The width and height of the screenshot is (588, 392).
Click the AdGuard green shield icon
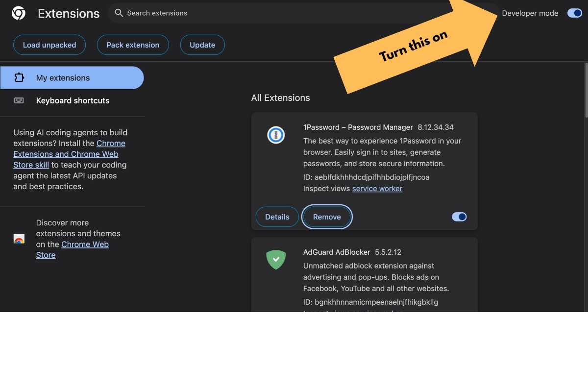click(276, 259)
